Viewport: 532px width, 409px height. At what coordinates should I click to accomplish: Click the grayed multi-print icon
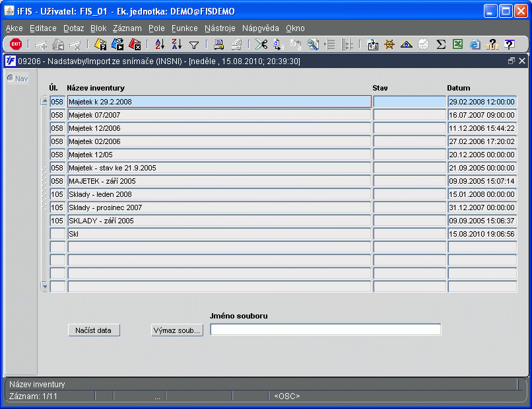(x=236, y=44)
